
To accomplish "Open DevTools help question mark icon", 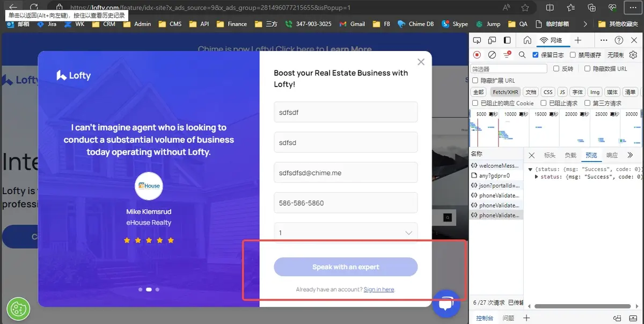I will tap(619, 40).
